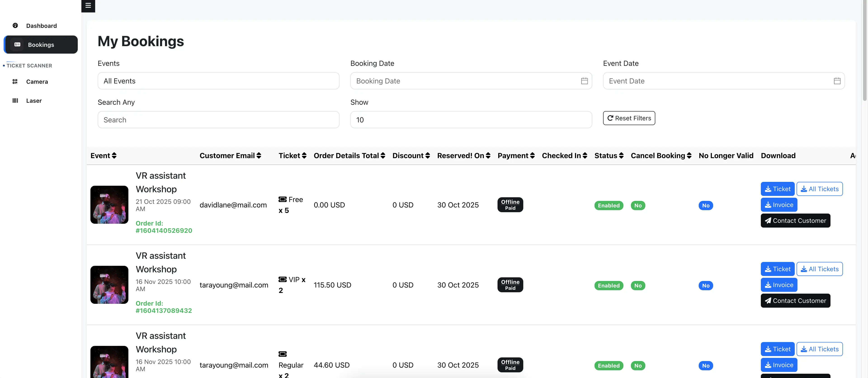
Task: Select Bookings in the sidebar
Action: [x=41, y=45]
